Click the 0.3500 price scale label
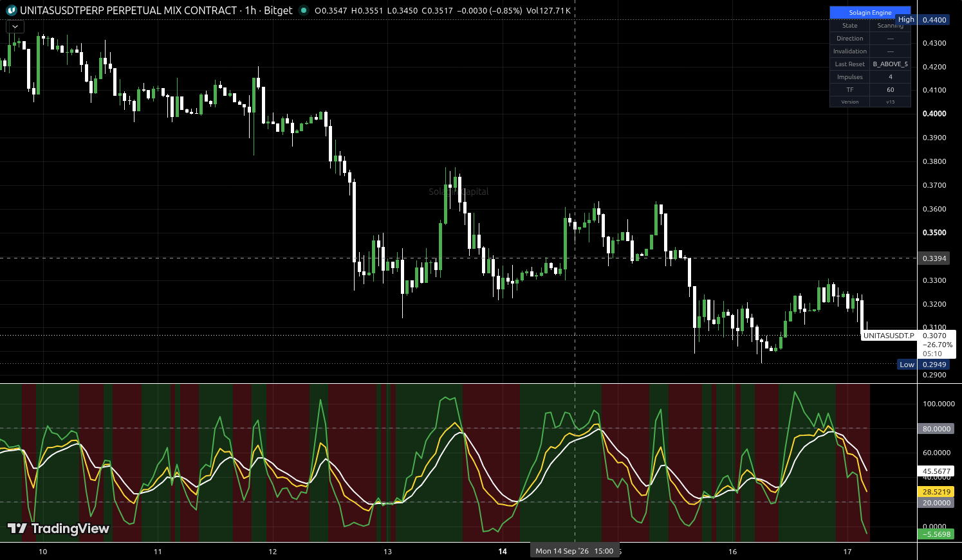The image size is (962, 560). pos(934,233)
